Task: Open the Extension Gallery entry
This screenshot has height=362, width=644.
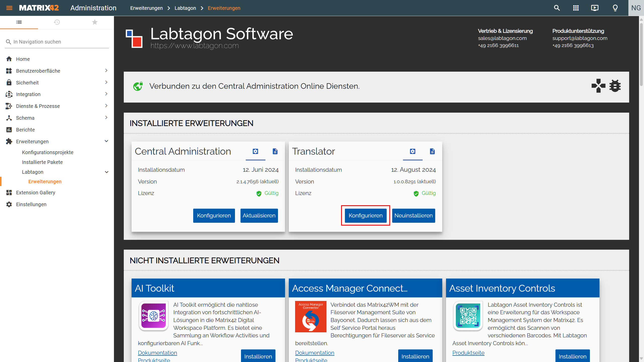Action: click(x=35, y=193)
